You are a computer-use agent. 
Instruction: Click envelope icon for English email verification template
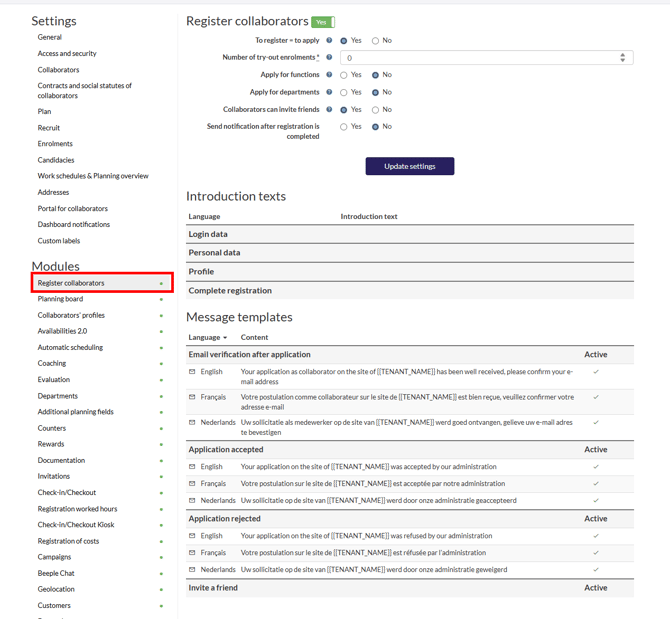[193, 372]
